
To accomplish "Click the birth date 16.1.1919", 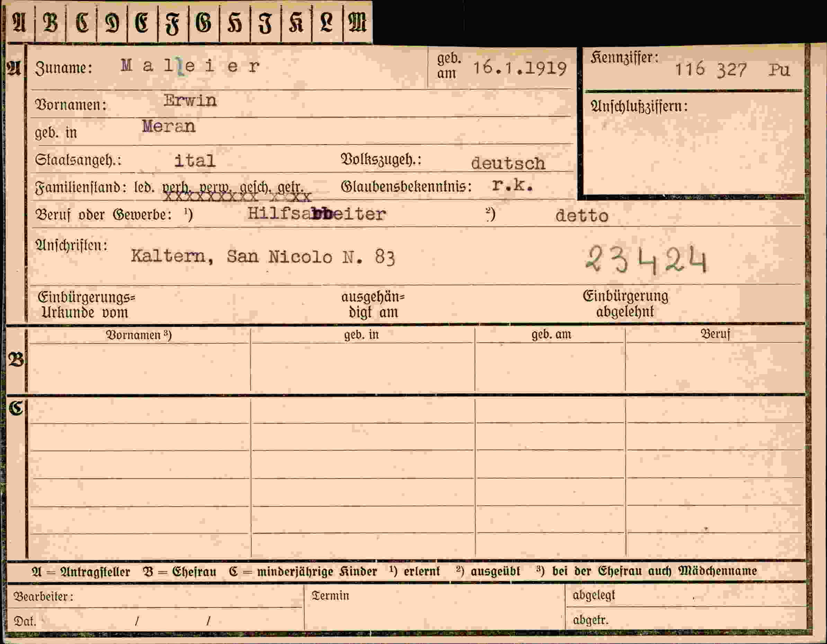I will (x=520, y=68).
